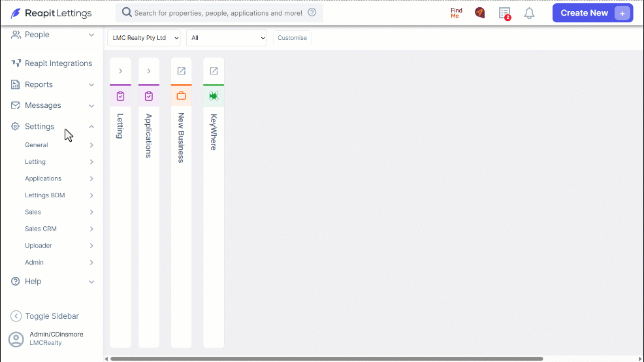The image size is (644, 362).
Task: Click the scrollbar left arrow
Action: coord(106,359)
